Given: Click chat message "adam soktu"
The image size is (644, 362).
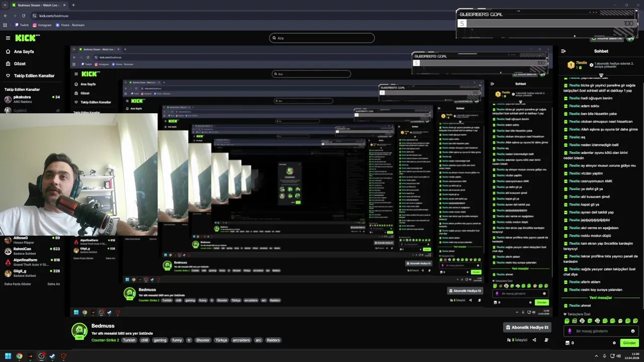Looking at the screenshot, I should pyautogui.click(x=590, y=106).
